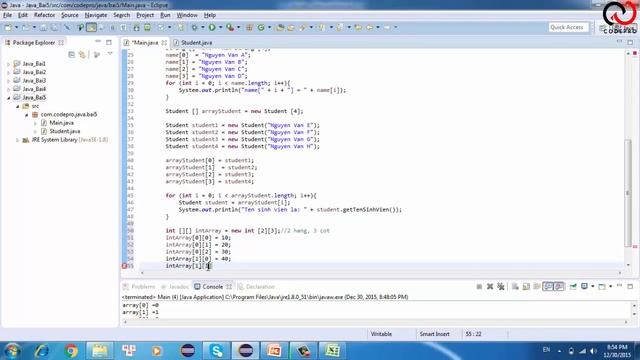Viewport: 640px width, 360px height.
Task: Open the Debug configurations dropdown arrow
Action: (202, 27)
